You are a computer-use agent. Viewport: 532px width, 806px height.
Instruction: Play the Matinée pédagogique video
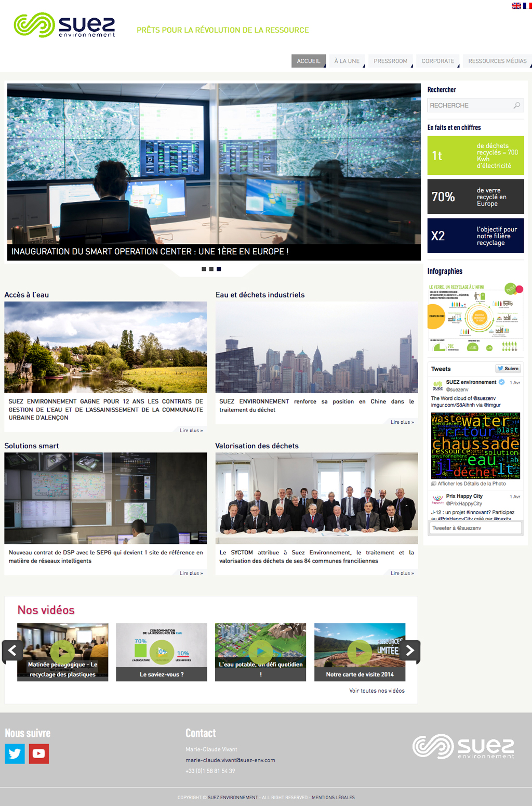click(x=62, y=652)
